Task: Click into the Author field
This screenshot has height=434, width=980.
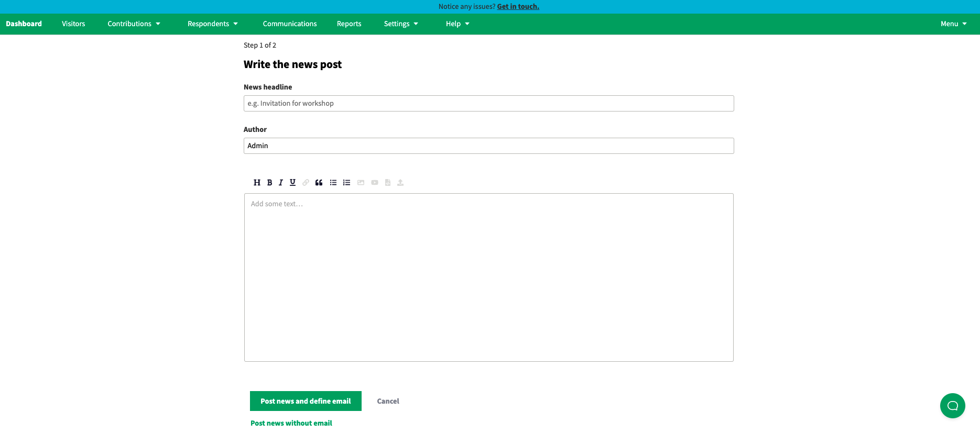Action: (489, 146)
